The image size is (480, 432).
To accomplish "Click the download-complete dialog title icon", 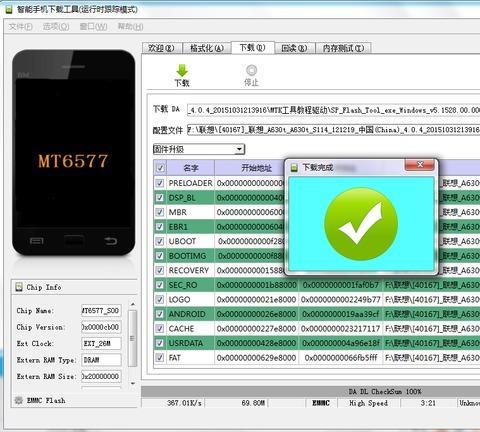I will click(x=294, y=168).
